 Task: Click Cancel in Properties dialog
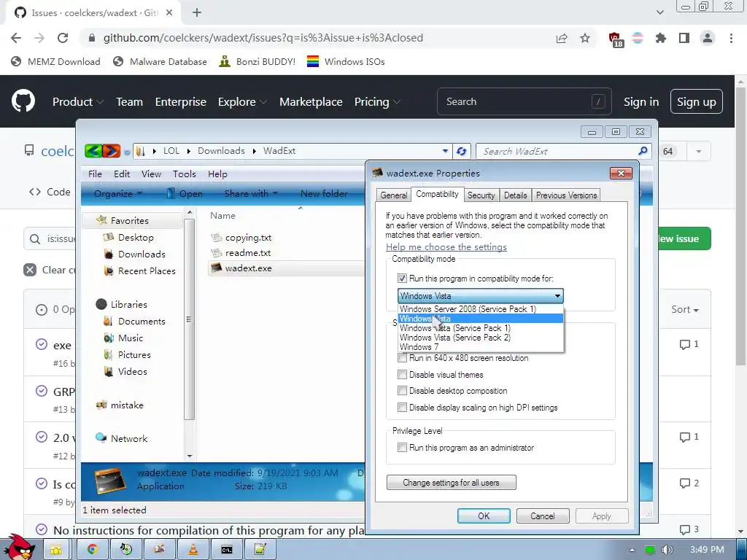[x=543, y=516]
